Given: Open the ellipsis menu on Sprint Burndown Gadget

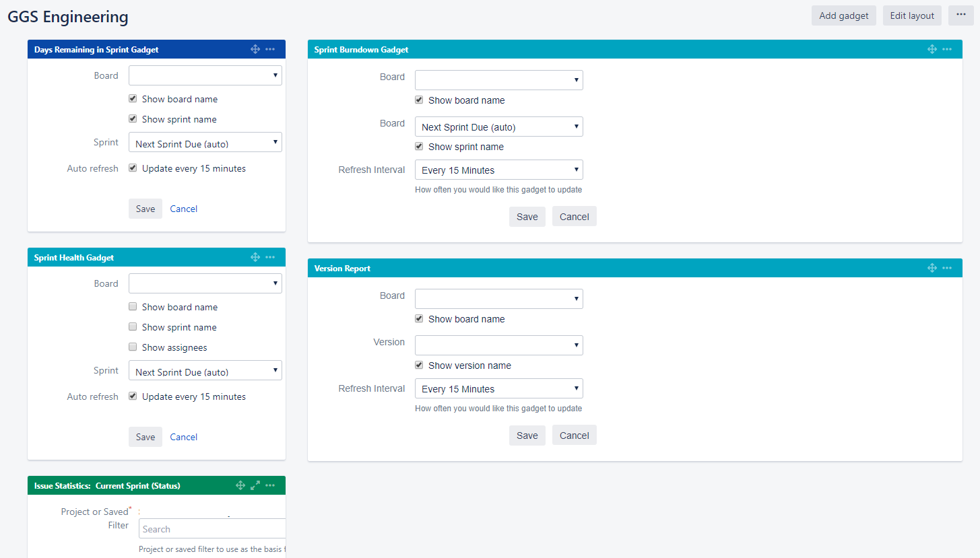Looking at the screenshot, I should [x=947, y=48].
